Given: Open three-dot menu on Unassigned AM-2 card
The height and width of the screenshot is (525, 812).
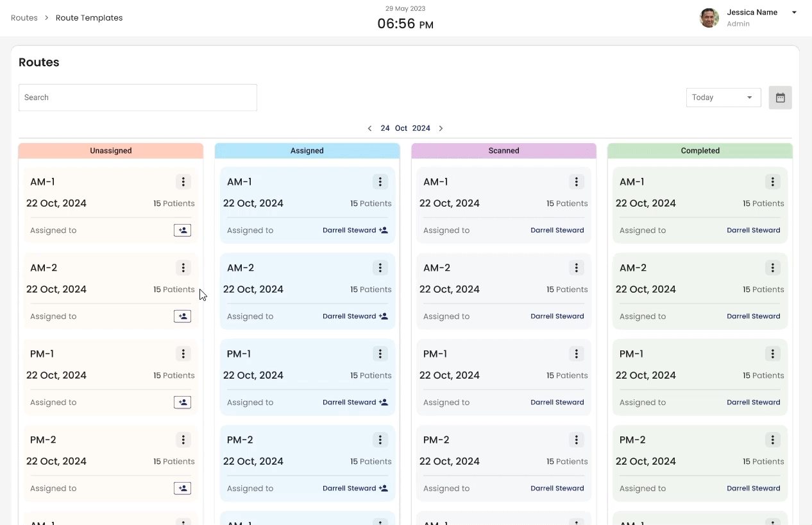Looking at the screenshot, I should 183,268.
